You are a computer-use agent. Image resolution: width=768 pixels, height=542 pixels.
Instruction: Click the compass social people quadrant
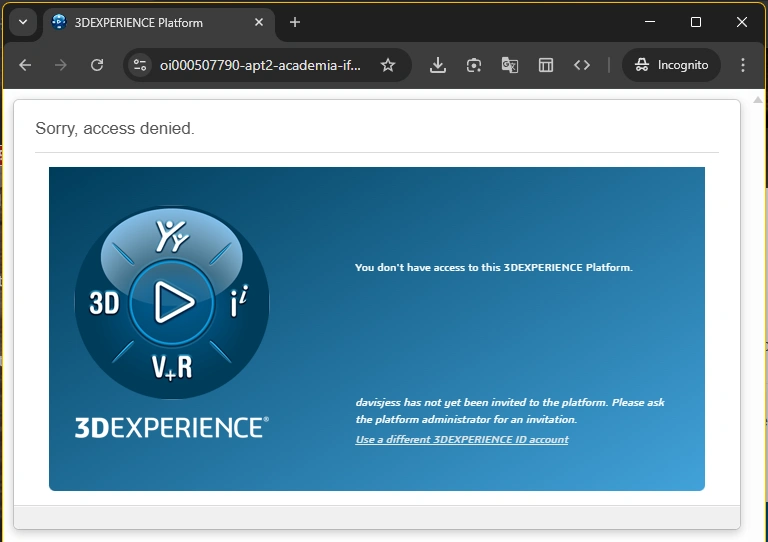172,237
